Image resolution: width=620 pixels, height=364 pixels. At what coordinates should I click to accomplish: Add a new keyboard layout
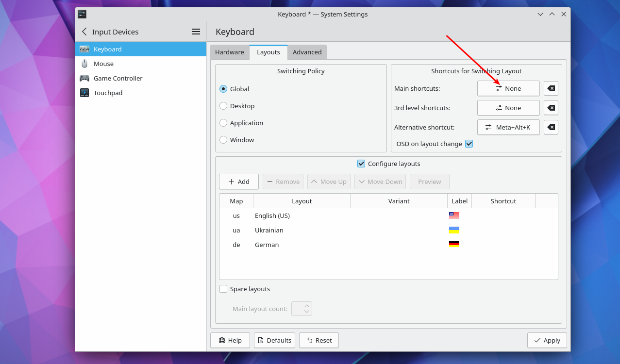[x=238, y=181]
